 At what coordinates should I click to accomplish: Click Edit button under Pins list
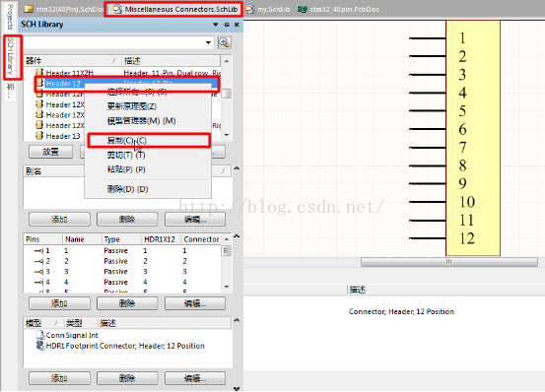pos(195,303)
